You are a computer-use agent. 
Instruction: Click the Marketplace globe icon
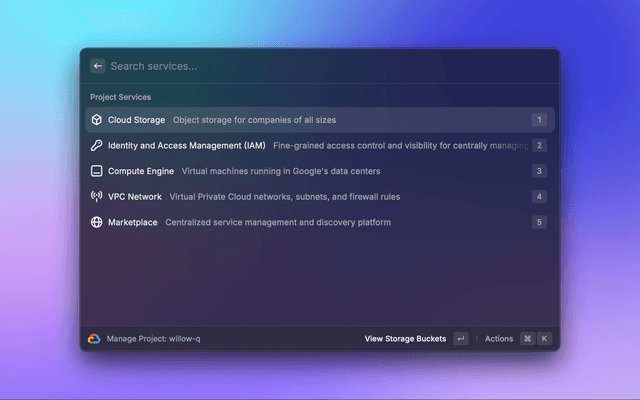(x=97, y=222)
